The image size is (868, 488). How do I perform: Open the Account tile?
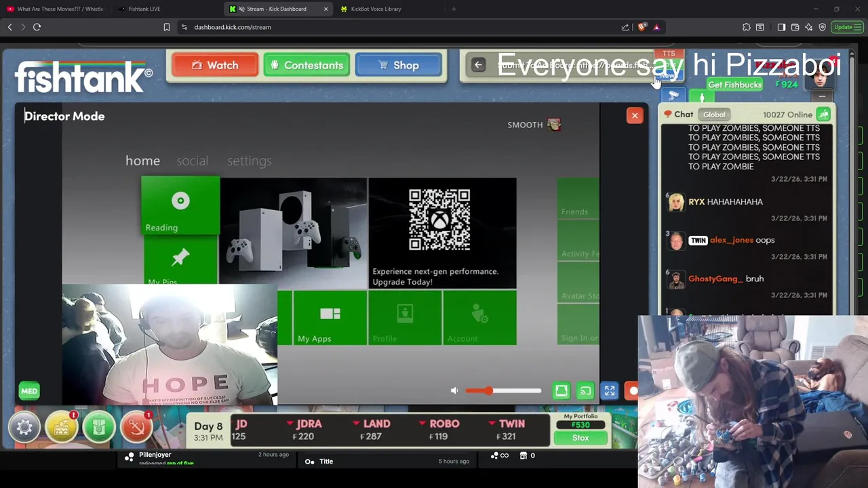click(479, 318)
